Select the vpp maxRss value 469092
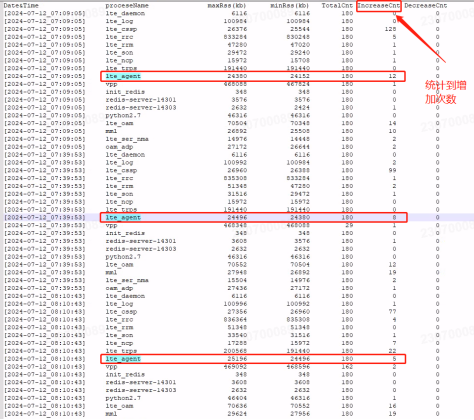474x420 pixels. pyautogui.click(x=235, y=367)
